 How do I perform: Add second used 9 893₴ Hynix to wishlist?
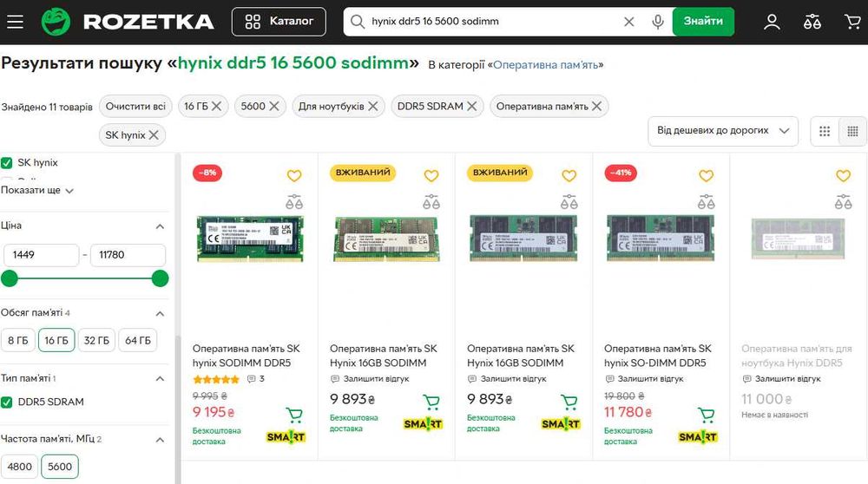point(569,176)
